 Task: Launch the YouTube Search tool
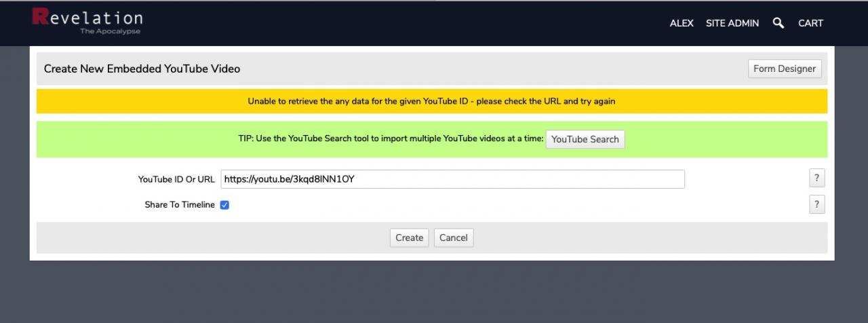pos(585,139)
